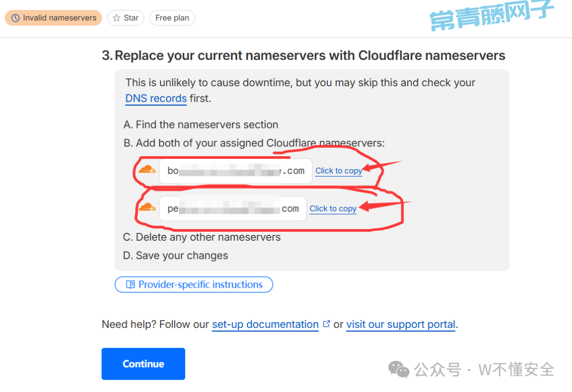Click the star icon to favorite this domain

coord(117,18)
